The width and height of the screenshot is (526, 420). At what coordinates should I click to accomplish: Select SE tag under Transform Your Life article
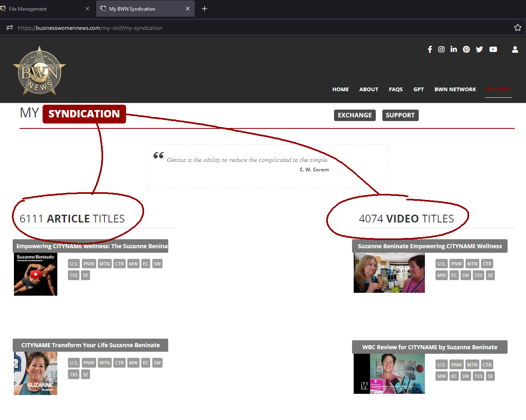[x=86, y=375]
